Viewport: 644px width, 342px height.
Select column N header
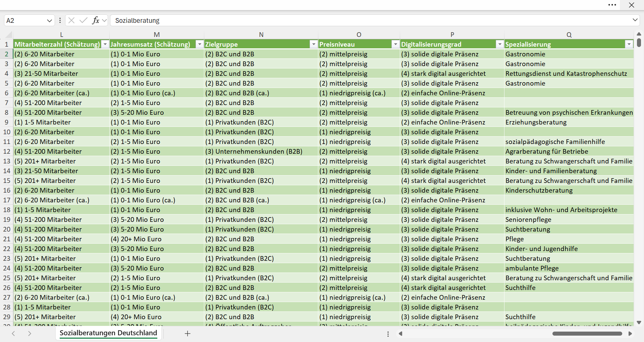[x=261, y=35]
